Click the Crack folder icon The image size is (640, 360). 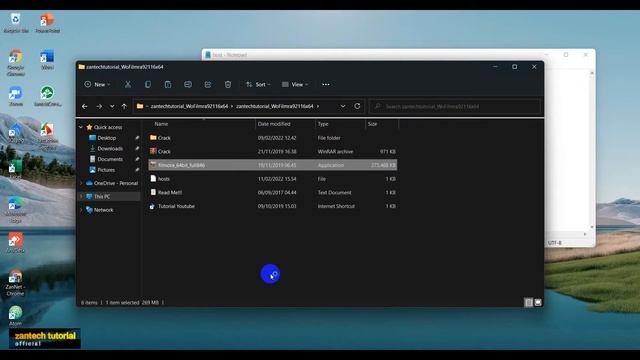coord(153,138)
